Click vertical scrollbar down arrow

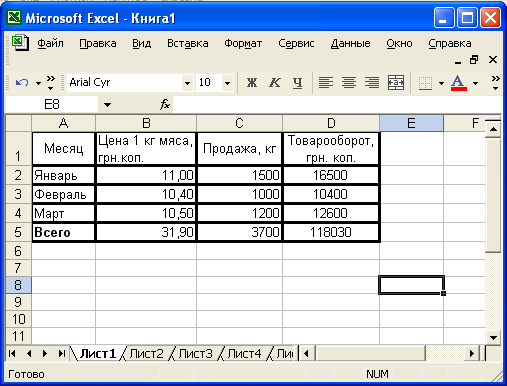493,337
